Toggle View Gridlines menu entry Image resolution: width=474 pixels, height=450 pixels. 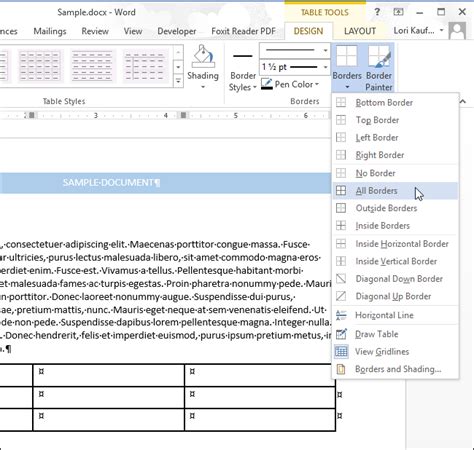point(395,351)
